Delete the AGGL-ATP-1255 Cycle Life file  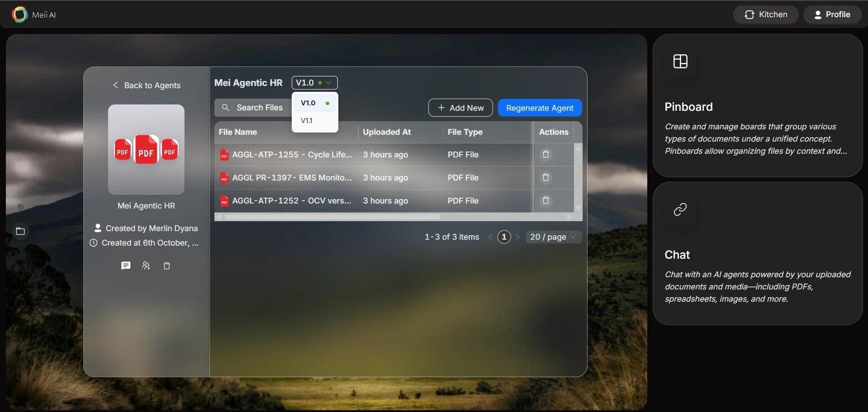[545, 155]
